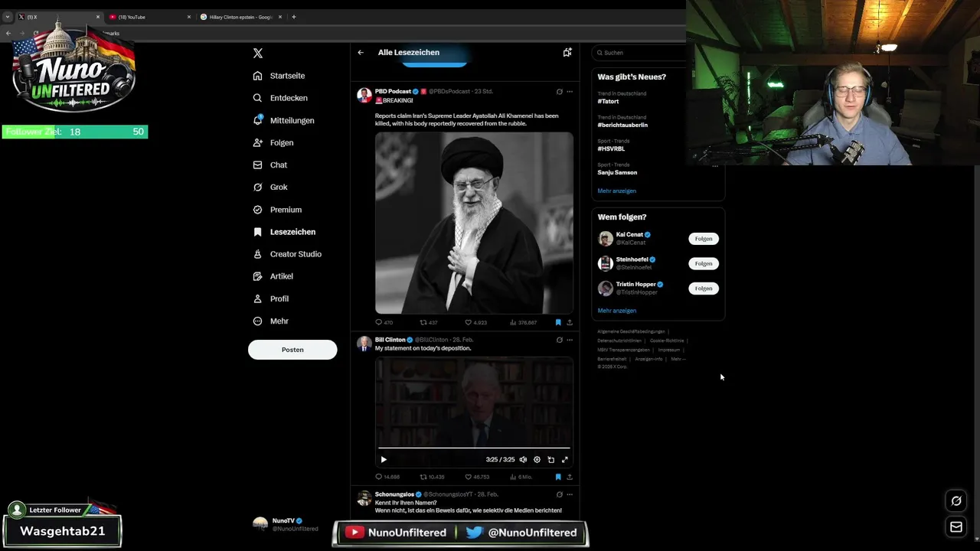This screenshot has height=551, width=980.
Task: Open the floating messages envelope button
Action: [x=956, y=527]
